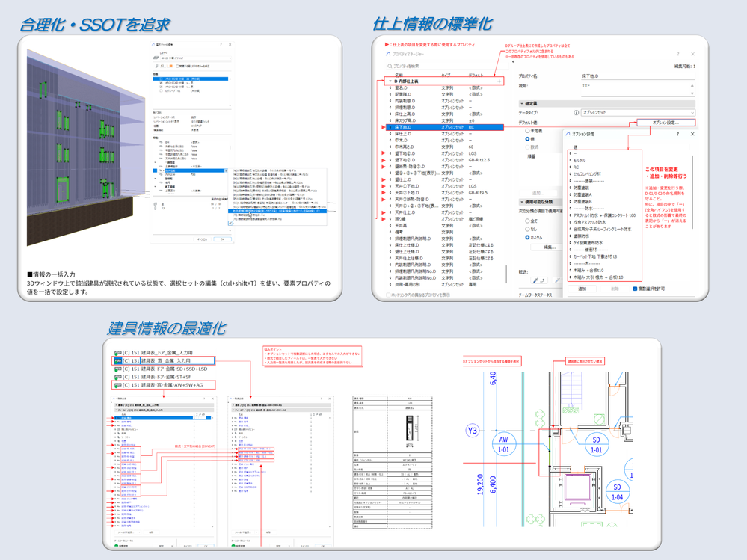Click the info icon beside データタイプ
747x560 pixels.
[575, 111]
